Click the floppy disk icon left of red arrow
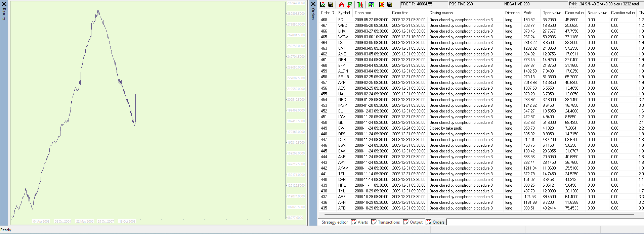 331,4
